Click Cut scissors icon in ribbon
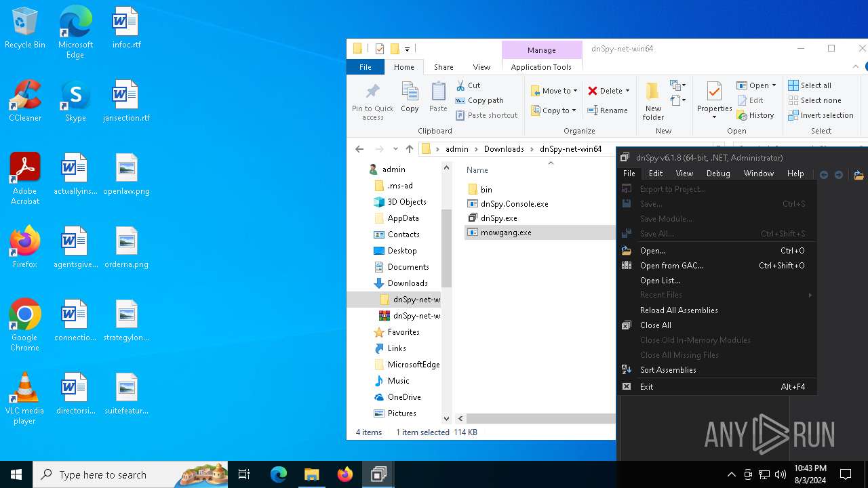868x488 pixels. 460,85
